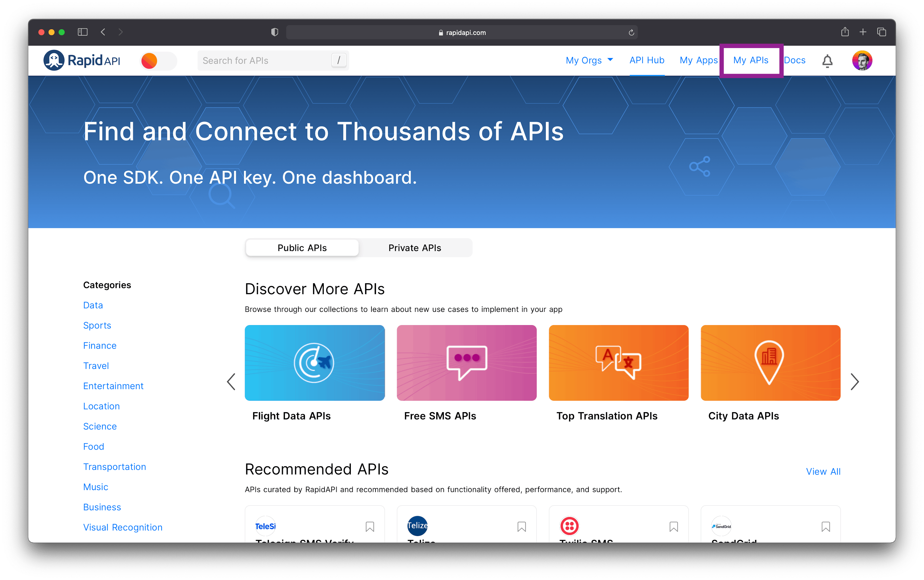Open the Free SMS APIs card image

tap(467, 363)
